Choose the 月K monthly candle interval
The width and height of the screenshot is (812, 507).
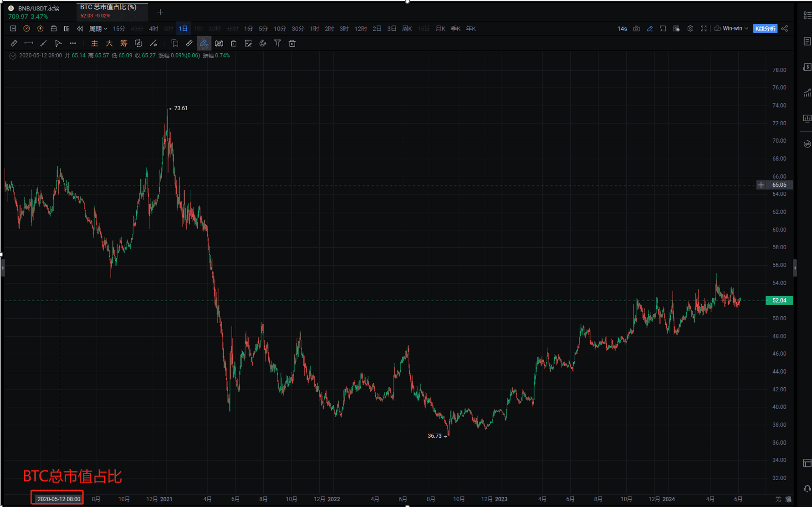440,29
